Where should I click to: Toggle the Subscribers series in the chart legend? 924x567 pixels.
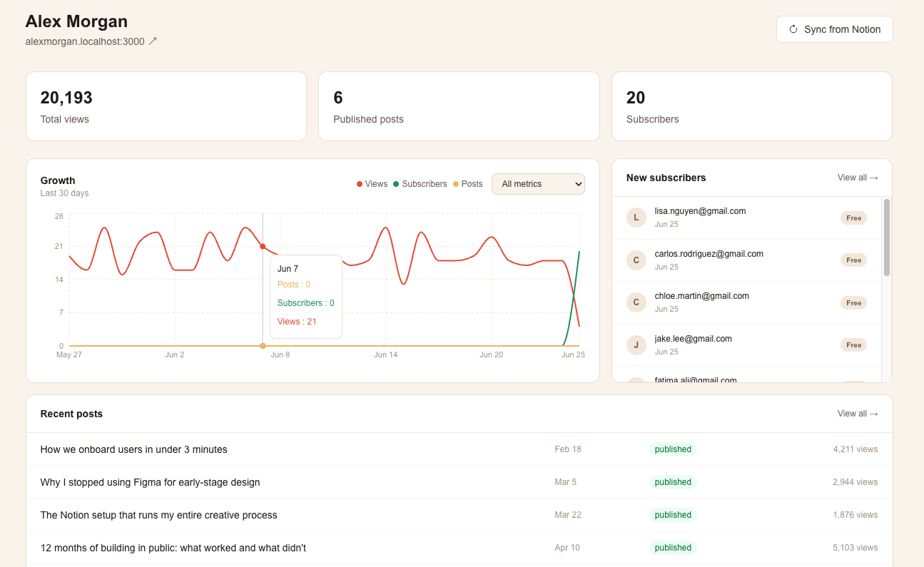(x=420, y=184)
